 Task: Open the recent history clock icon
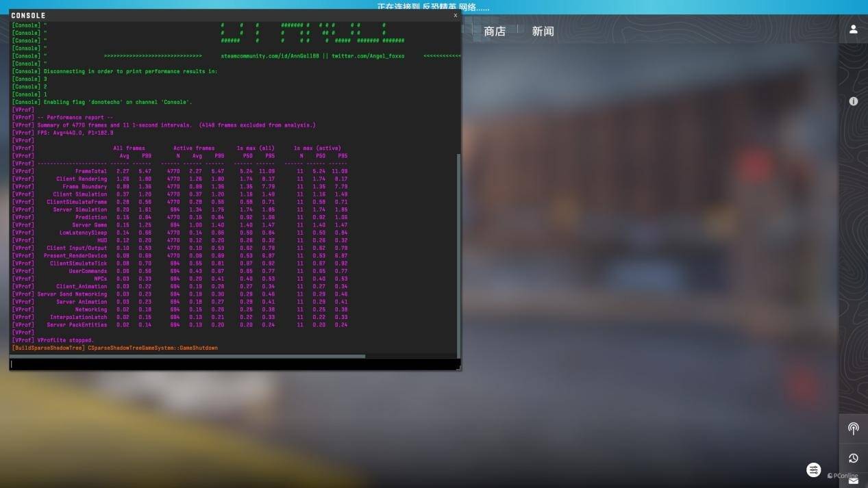pyautogui.click(x=853, y=458)
